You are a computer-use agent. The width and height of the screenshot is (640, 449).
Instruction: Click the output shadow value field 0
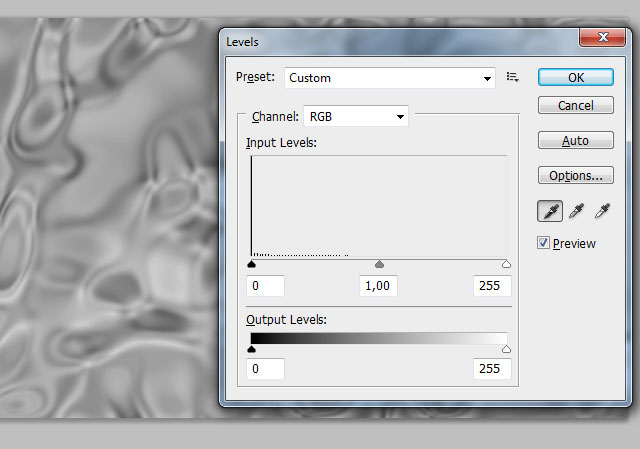click(x=265, y=369)
